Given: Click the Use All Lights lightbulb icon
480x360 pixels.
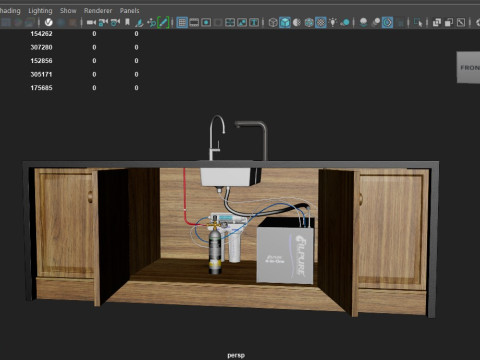Looking at the screenshot, I should pos(333,22).
